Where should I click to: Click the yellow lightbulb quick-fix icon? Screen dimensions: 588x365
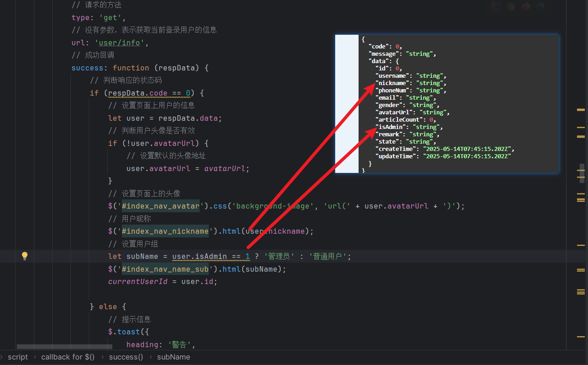[x=25, y=256]
